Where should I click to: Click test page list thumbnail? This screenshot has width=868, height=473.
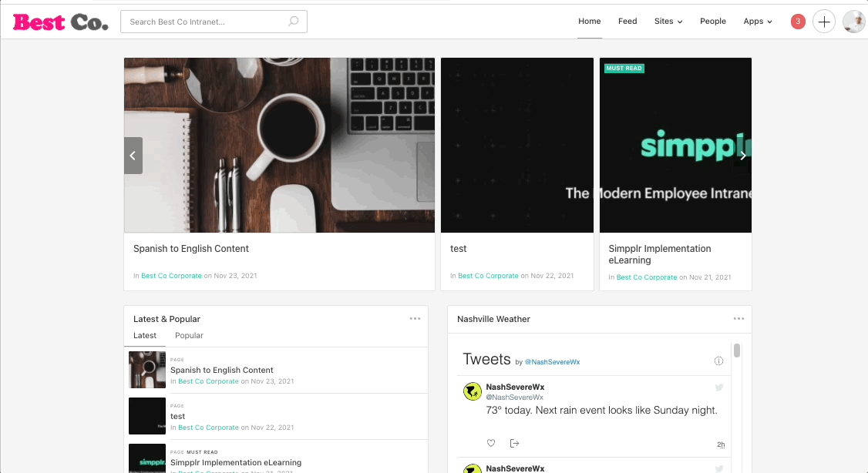(x=147, y=416)
